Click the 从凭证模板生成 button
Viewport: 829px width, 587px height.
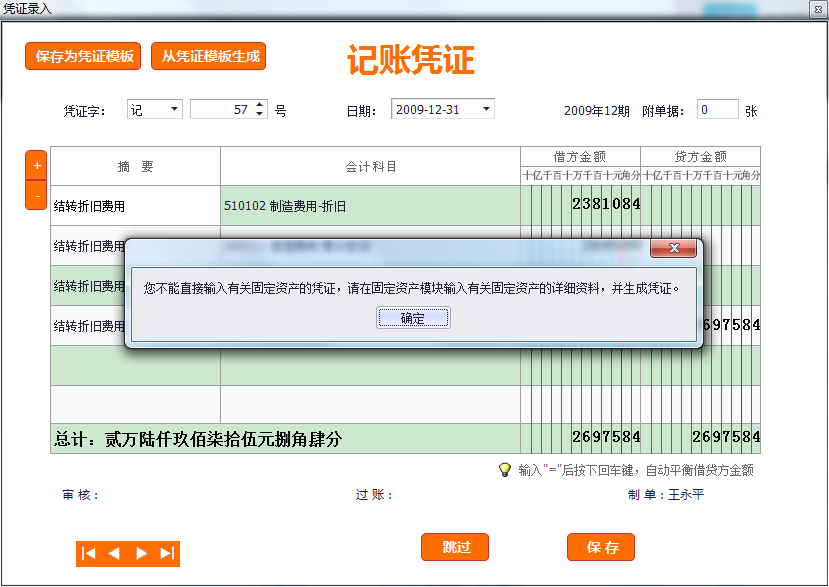210,56
